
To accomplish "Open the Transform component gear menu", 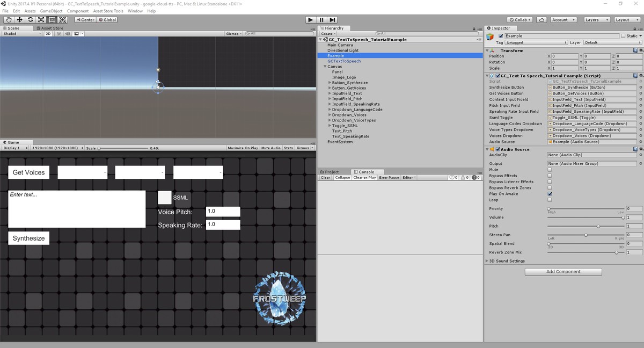I will coord(640,50).
